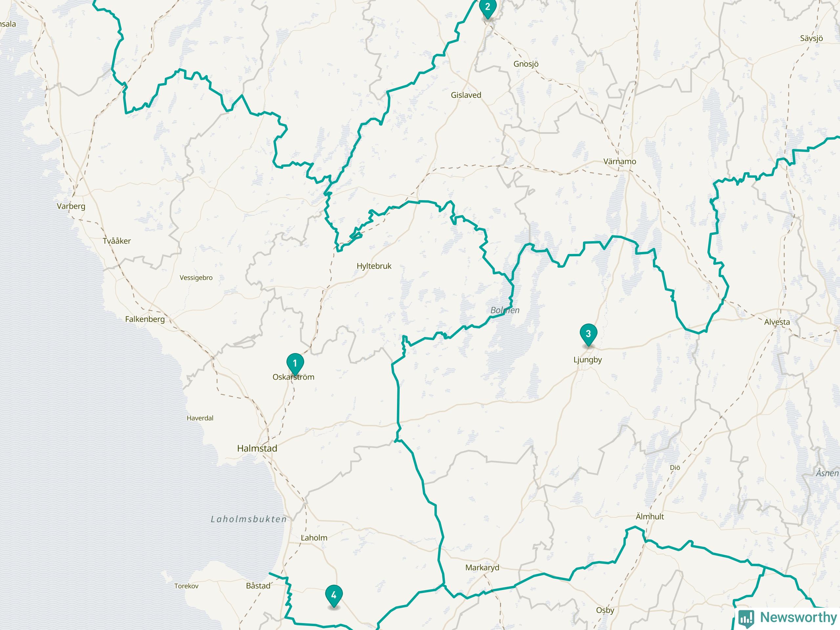Click the Laholmsbukten bay label
Viewport: 840px width, 630px height.
(249, 519)
